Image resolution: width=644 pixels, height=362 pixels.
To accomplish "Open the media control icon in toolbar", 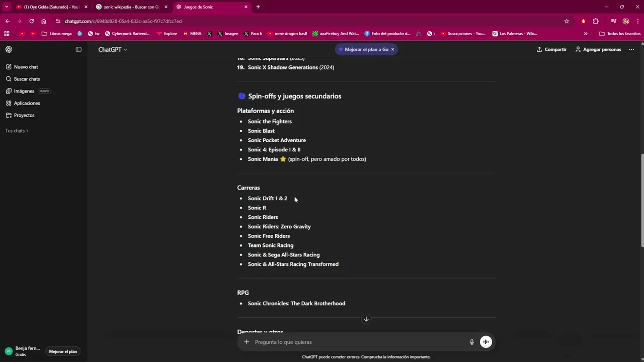I will tap(614, 21).
